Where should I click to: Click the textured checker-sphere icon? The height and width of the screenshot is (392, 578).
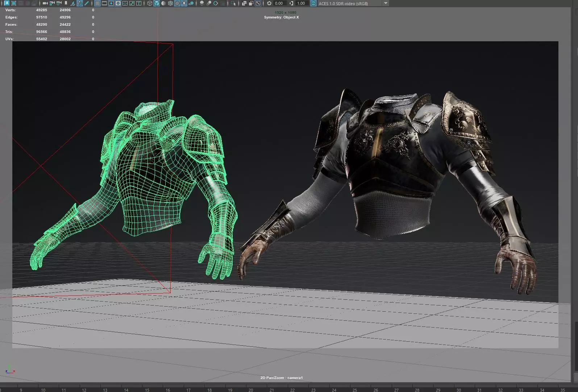click(177, 3)
